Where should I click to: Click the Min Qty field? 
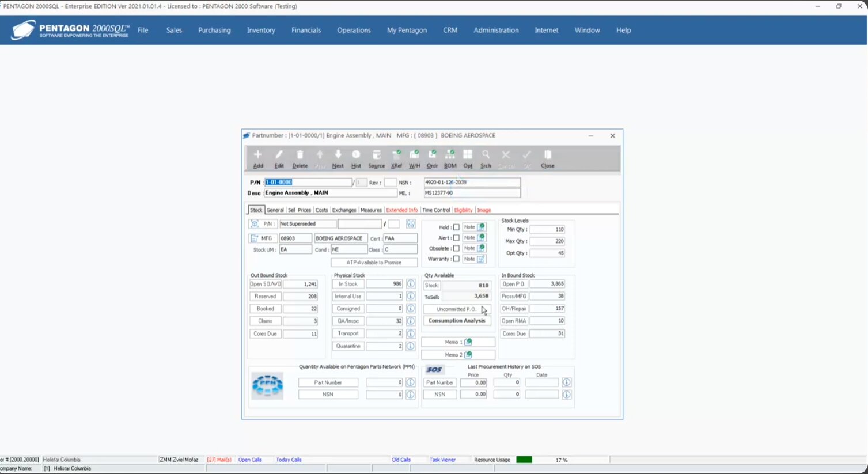(547, 229)
